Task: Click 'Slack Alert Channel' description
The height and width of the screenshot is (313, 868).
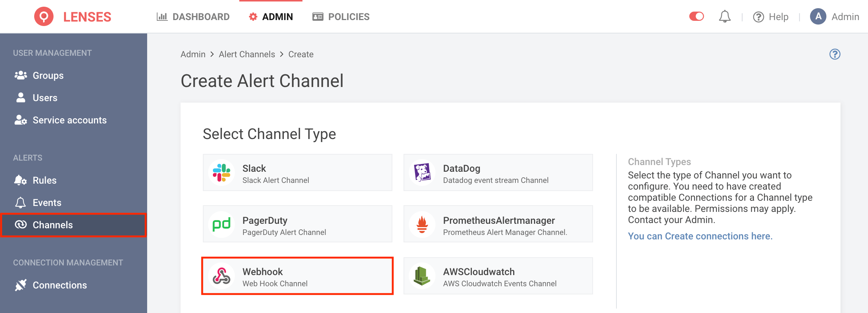Action: tap(276, 180)
